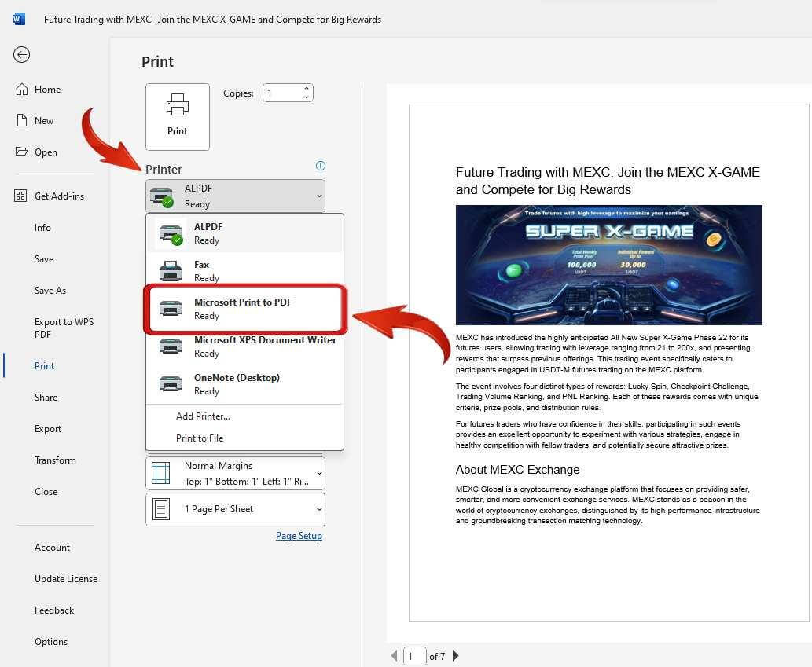The height and width of the screenshot is (667, 812).
Task: Click the New blank page icon
Action: [x=22, y=120]
